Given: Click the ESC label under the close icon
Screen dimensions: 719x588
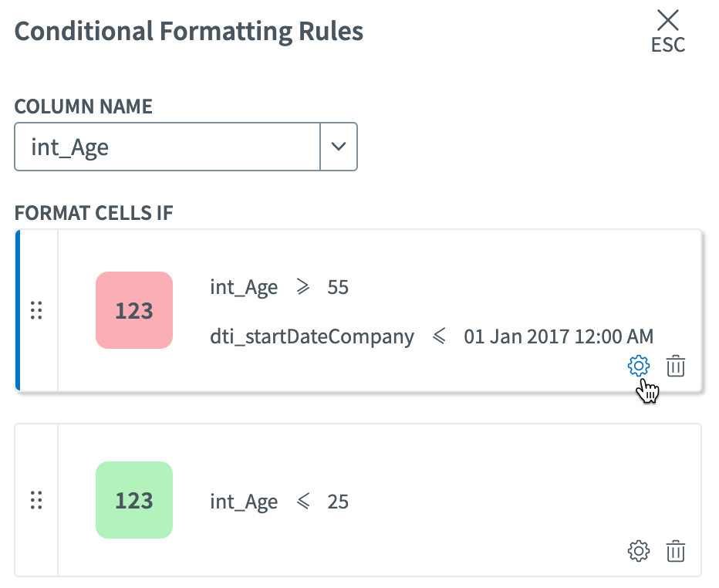Looking at the screenshot, I should (x=667, y=46).
